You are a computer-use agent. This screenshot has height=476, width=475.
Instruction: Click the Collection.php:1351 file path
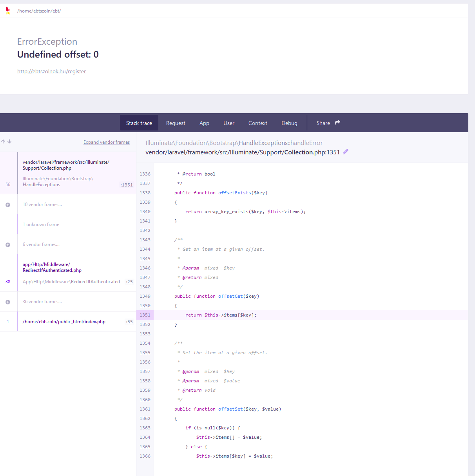[x=243, y=152]
